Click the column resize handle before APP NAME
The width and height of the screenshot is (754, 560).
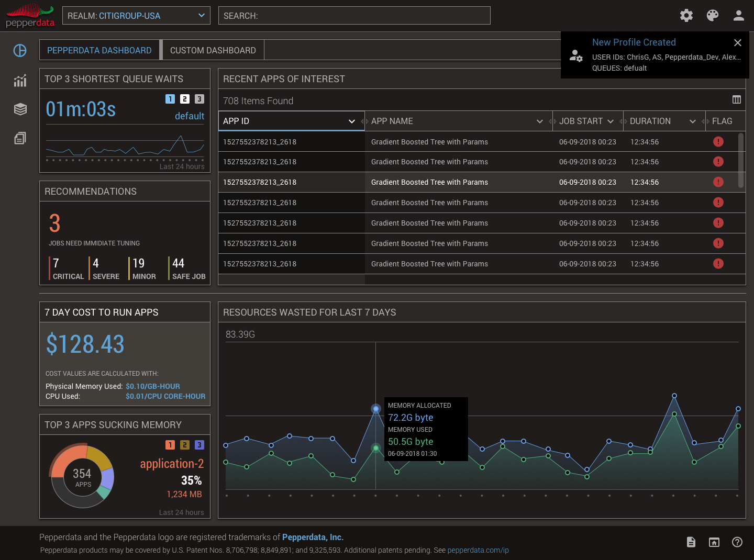(x=364, y=121)
